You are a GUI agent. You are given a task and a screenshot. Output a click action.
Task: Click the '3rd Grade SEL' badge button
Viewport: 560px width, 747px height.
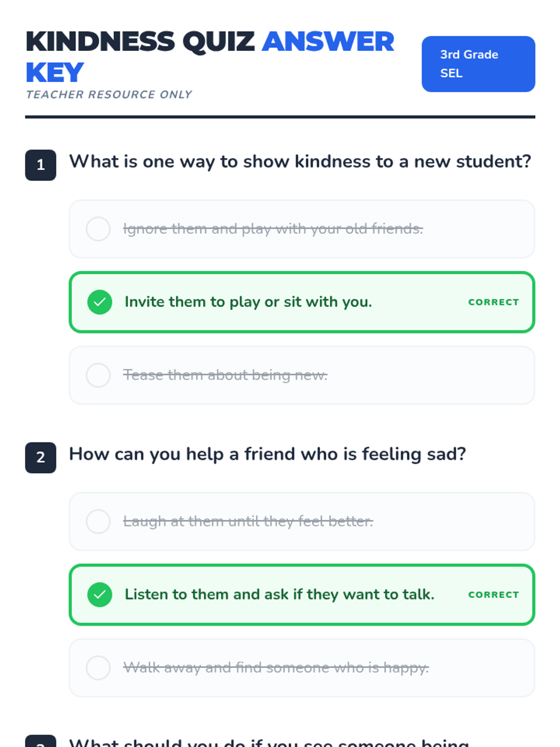coord(478,64)
